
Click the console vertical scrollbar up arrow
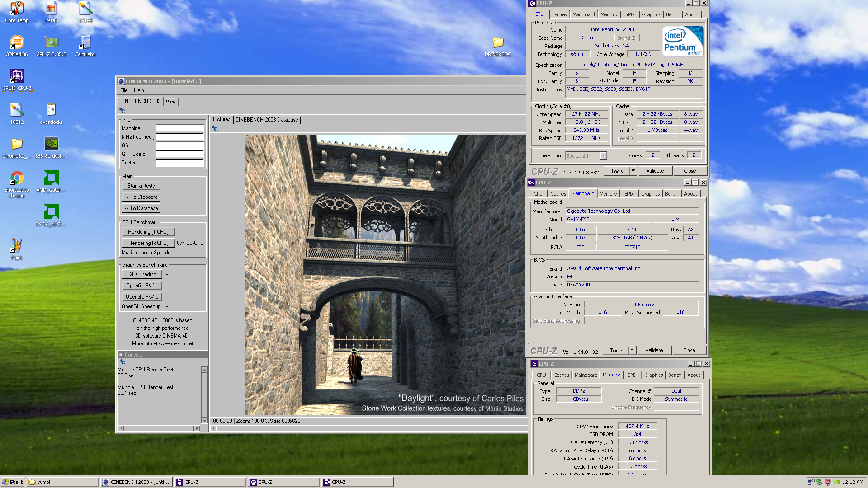pyautogui.click(x=204, y=370)
